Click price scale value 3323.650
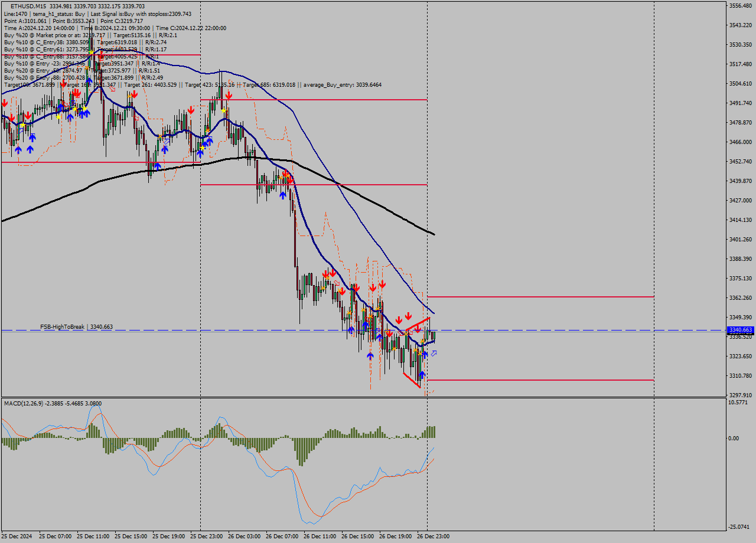The image size is (756, 543). (740, 356)
